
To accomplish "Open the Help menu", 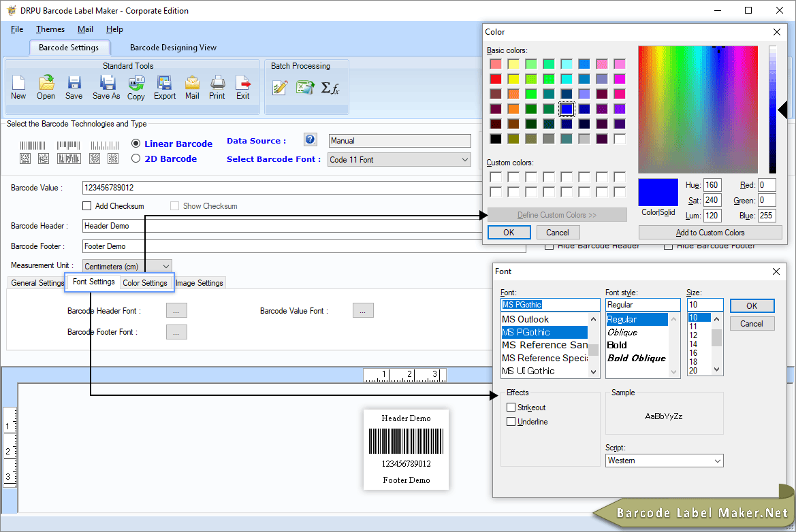I will click(x=114, y=29).
